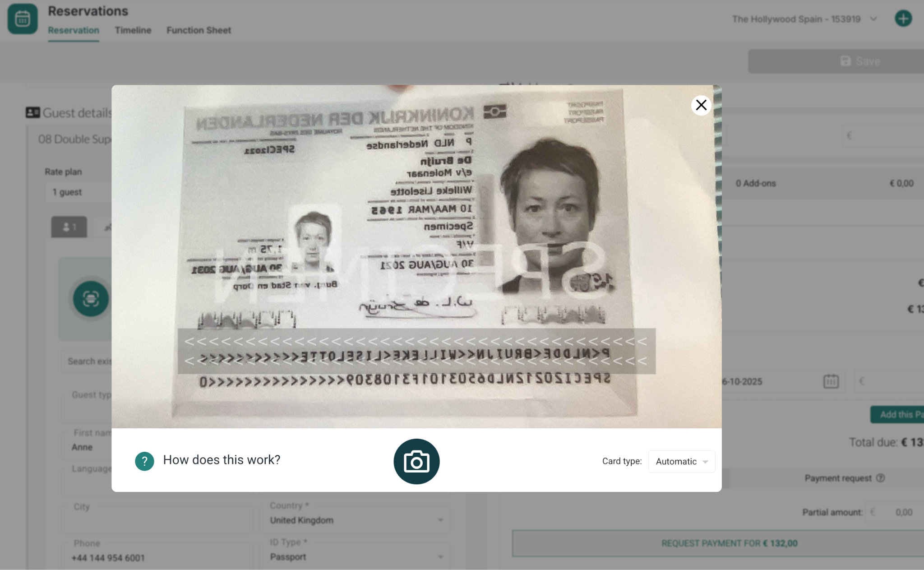Click the green plus add icon
Viewport: 924px width, 570px height.
(x=903, y=19)
